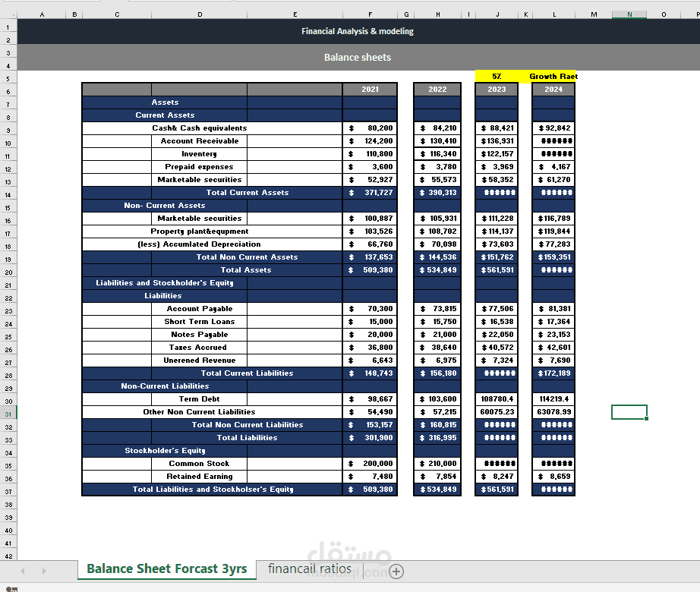The image size is (700, 592).
Task: Switch to the financail ratios sheet tab
Action: [309, 568]
